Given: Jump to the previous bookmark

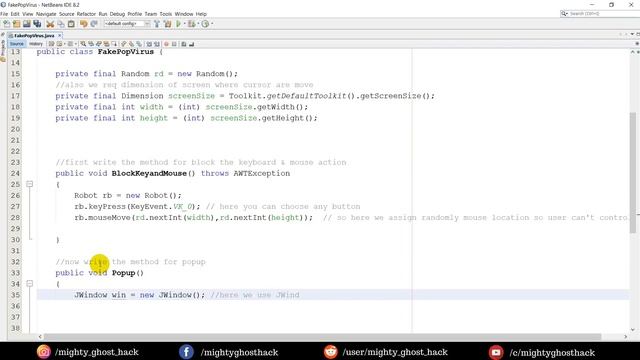Looking at the screenshot, I should 123,44.
